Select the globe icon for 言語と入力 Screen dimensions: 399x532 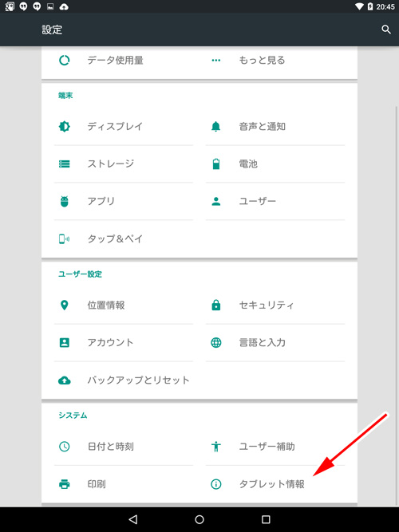click(216, 343)
